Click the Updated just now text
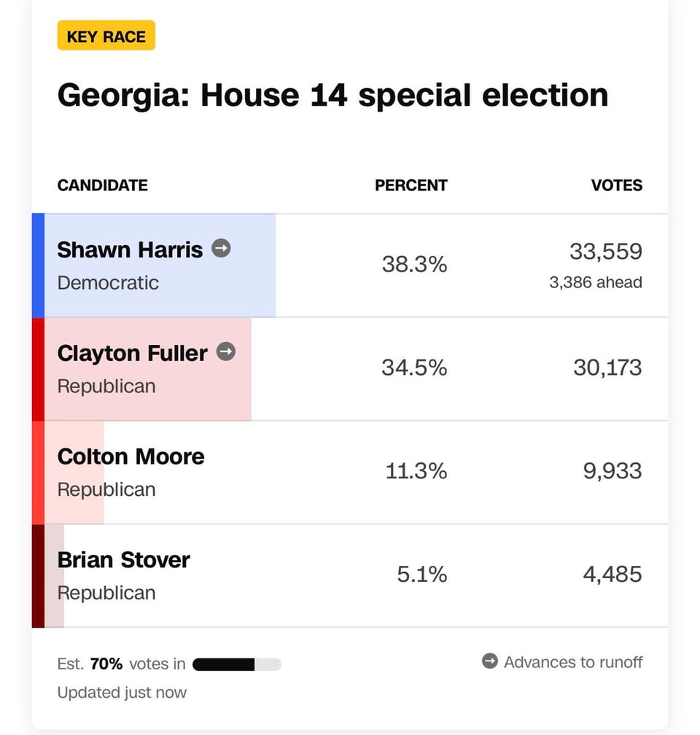Screen dimensions: 700x735 (x=121, y=692)
